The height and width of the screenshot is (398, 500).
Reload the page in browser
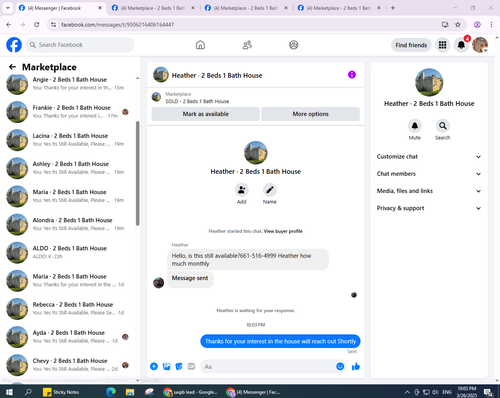click(37, 24)
